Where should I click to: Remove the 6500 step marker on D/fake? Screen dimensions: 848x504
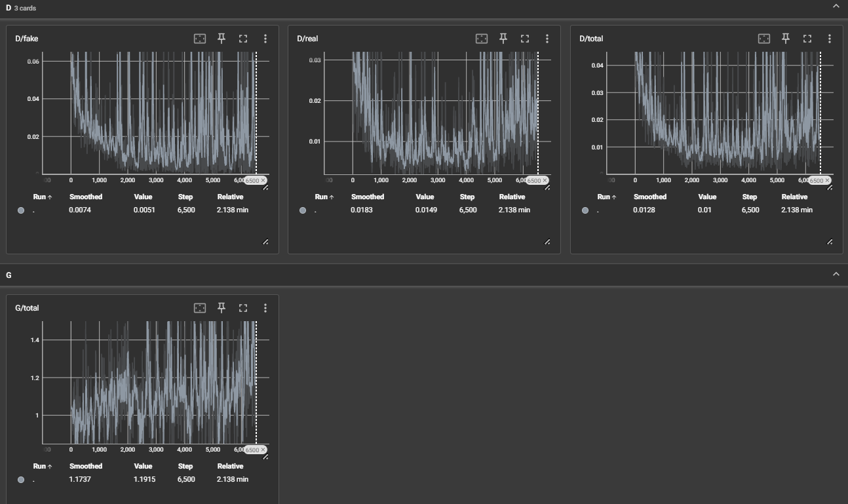coord(263,180)
